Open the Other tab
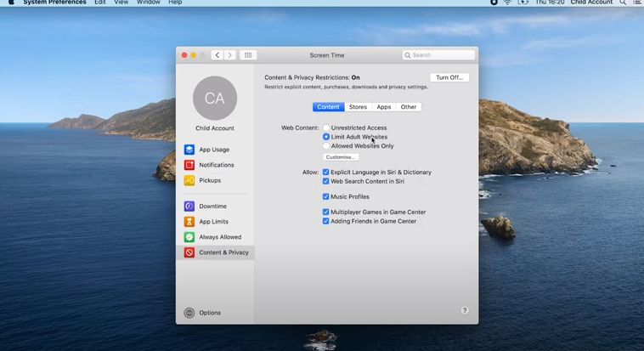Screen dimensions: 644x351 (409, 107)
